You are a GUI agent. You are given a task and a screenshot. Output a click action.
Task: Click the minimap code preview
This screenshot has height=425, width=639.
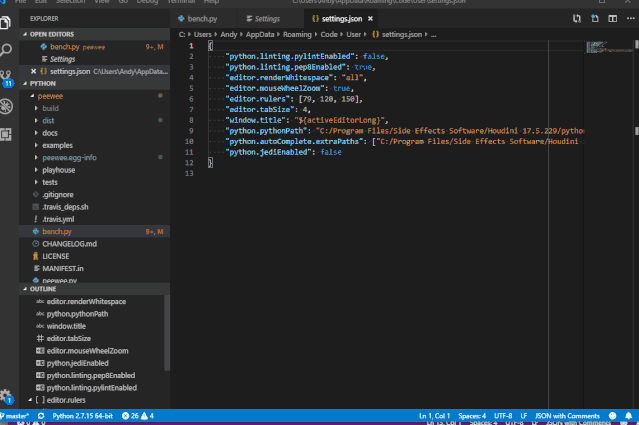[x=609, y=47]
